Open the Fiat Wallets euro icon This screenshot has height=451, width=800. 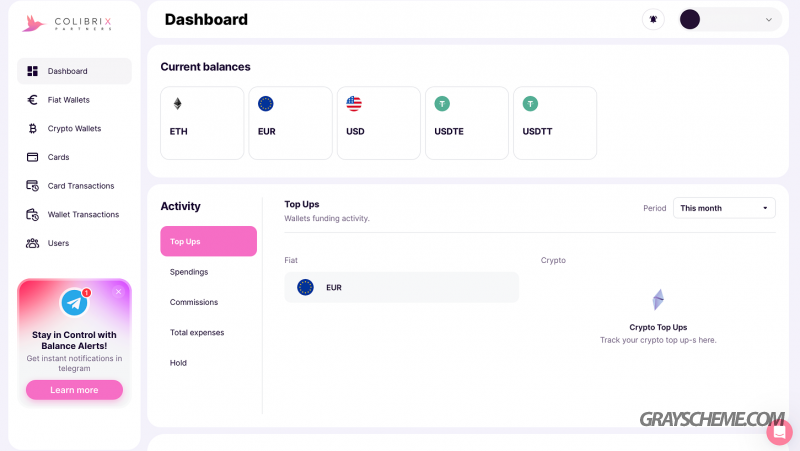32,100
